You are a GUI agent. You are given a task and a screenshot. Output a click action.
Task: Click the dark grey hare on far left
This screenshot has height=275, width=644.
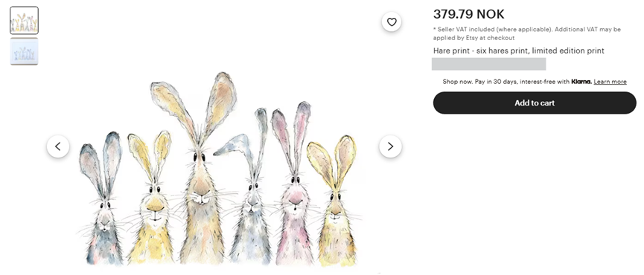coord(103,198)
